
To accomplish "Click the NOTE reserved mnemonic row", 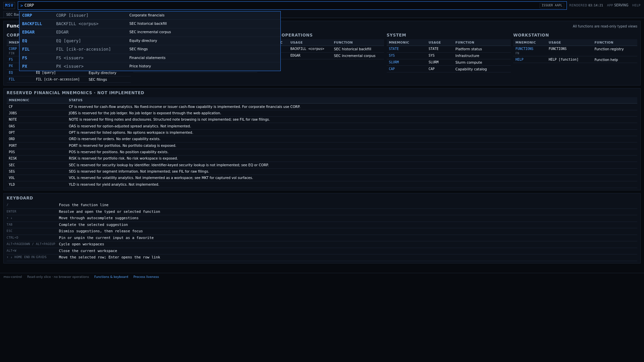I will point(322,120).
